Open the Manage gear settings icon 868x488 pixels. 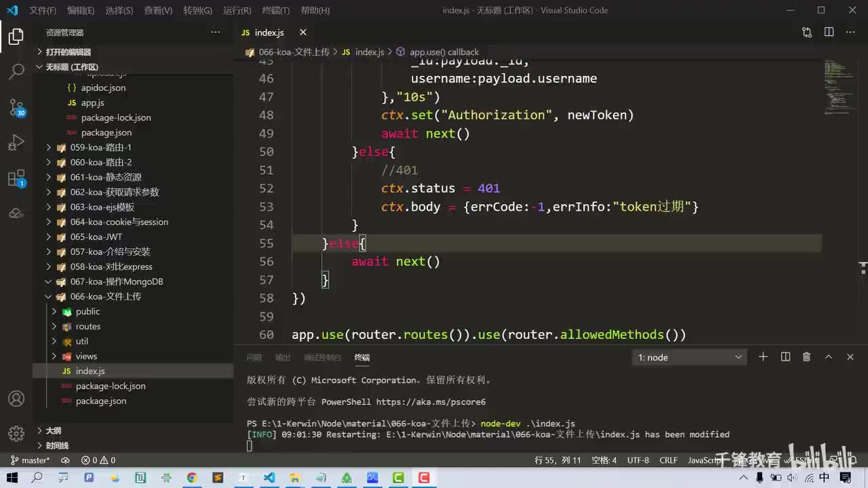[x=16, y=434]
